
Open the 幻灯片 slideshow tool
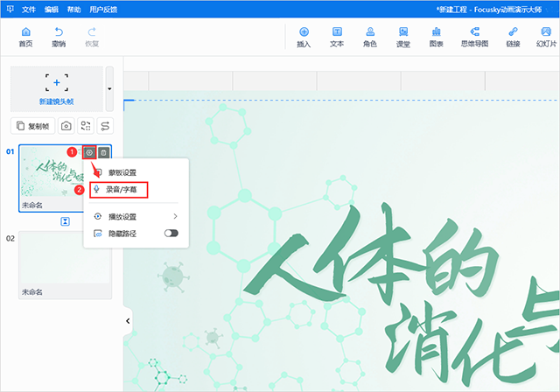coord(546,38)
